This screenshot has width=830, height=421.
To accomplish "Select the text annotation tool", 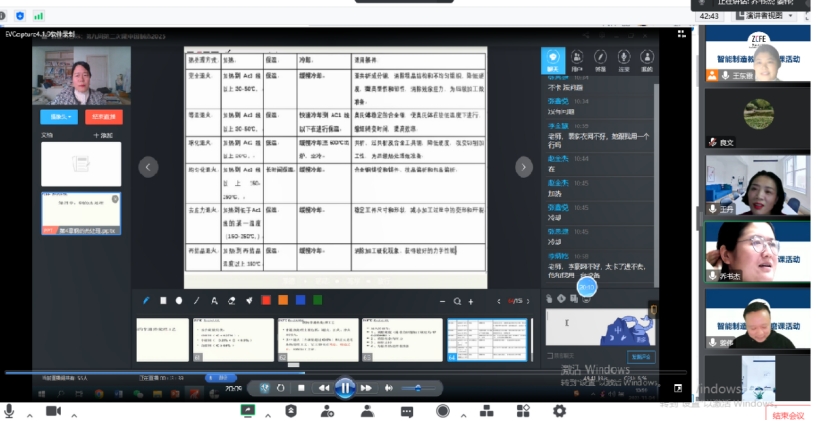I will click(214, 301).
